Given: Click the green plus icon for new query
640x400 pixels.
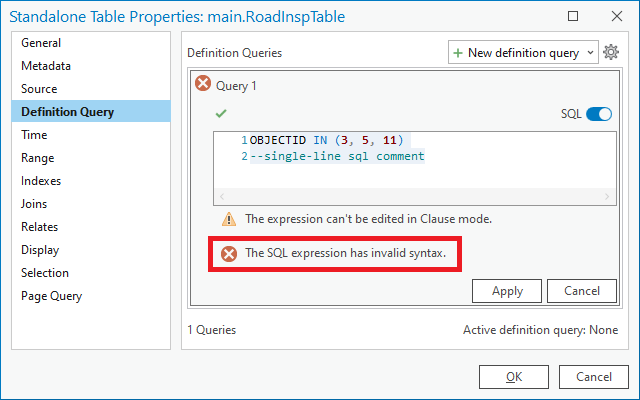Looking at the screenshot, I should (458, 53).
